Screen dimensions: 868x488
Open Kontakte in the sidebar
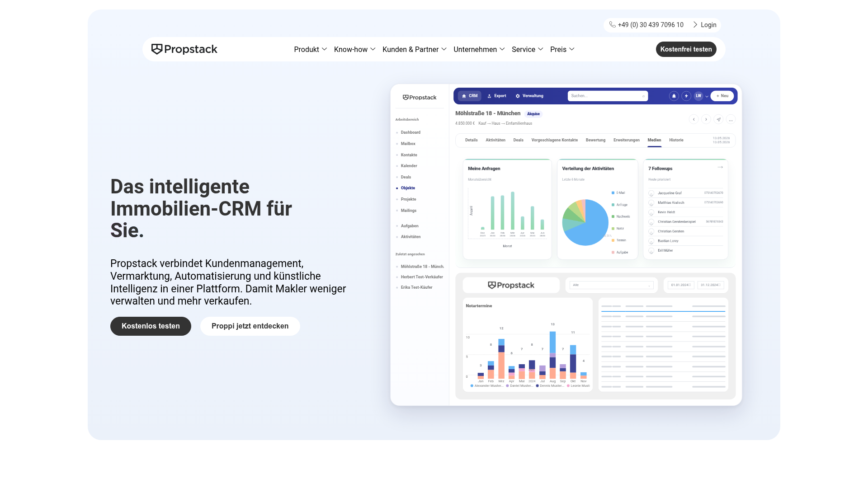[409, 155]
